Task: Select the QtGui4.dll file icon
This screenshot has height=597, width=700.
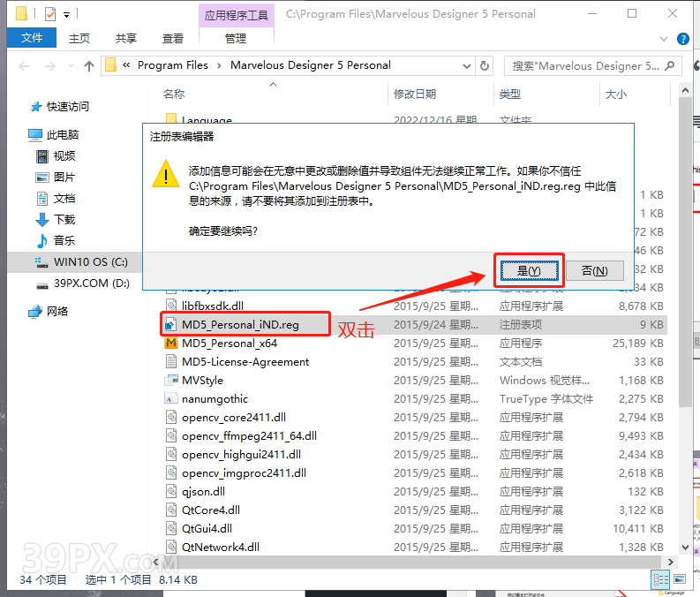Action: tap(170, 528)
